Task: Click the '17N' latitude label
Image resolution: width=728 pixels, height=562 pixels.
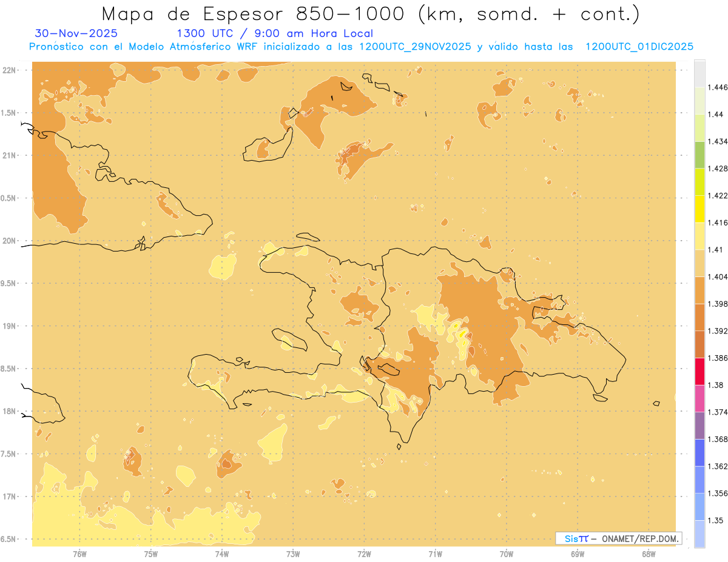Action: pyautogui.click(x=9, y=497)
